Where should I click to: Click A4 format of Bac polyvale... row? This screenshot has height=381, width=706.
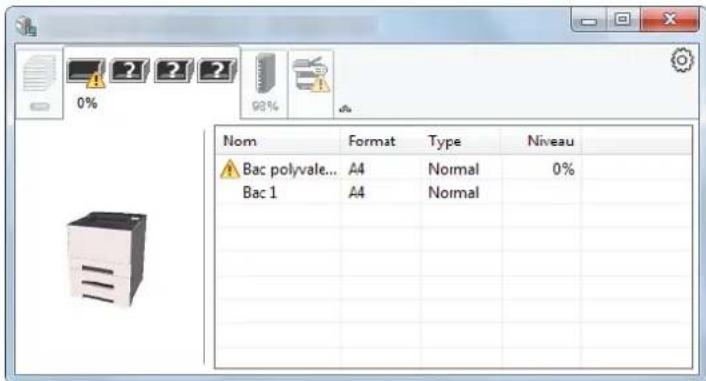356,169
